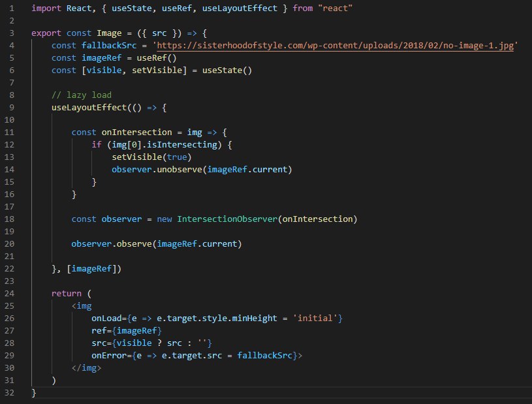Click 'ref={imageRef}' on line 27

[127, 331]
